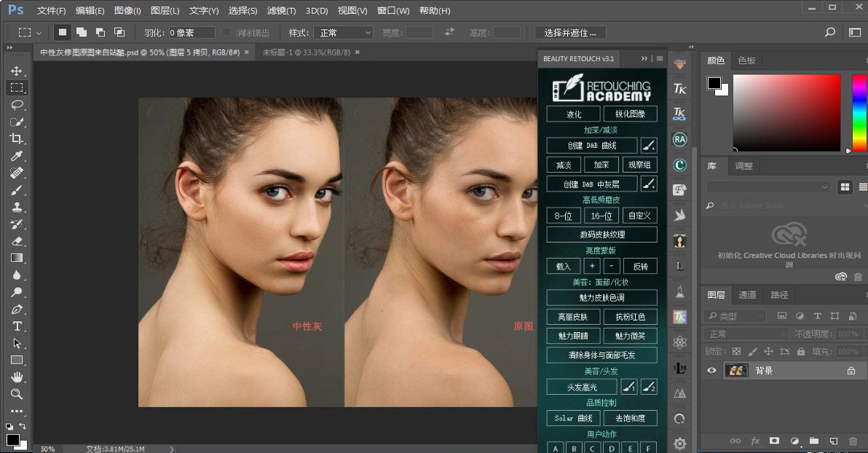868x453 pixels.
Task: Toggle the lock position icon in the Layers panel
Action: pos(768,351)
